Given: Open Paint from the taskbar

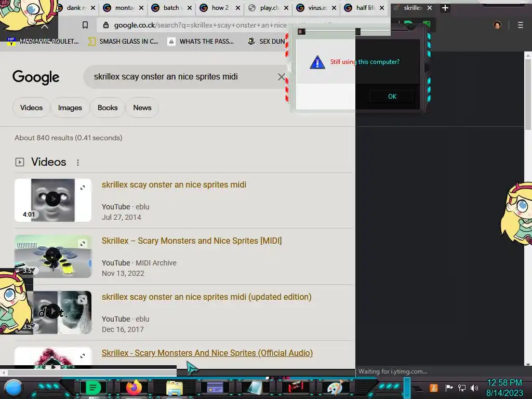Looking at the screenshot, I should [x=335, y=388].
